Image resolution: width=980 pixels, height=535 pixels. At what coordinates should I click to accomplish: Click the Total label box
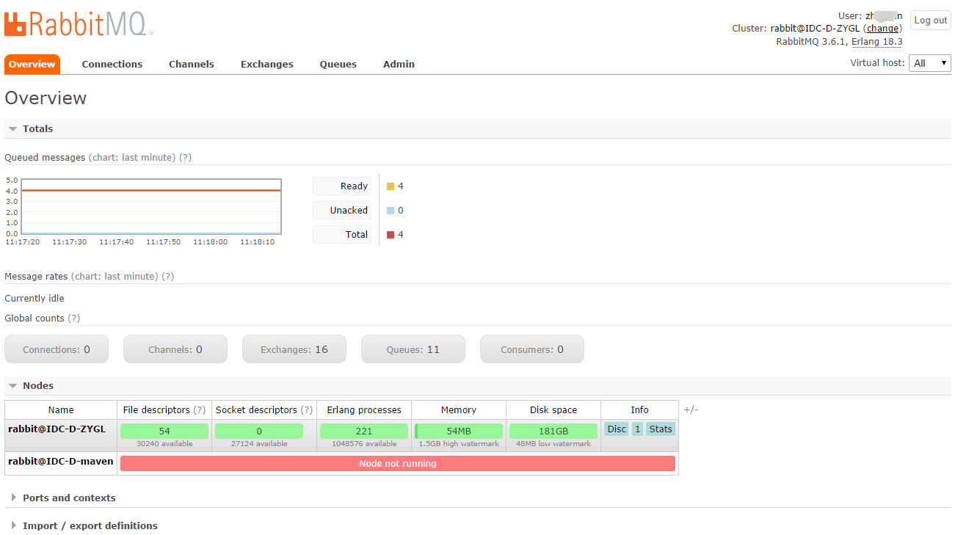point(342,235)
